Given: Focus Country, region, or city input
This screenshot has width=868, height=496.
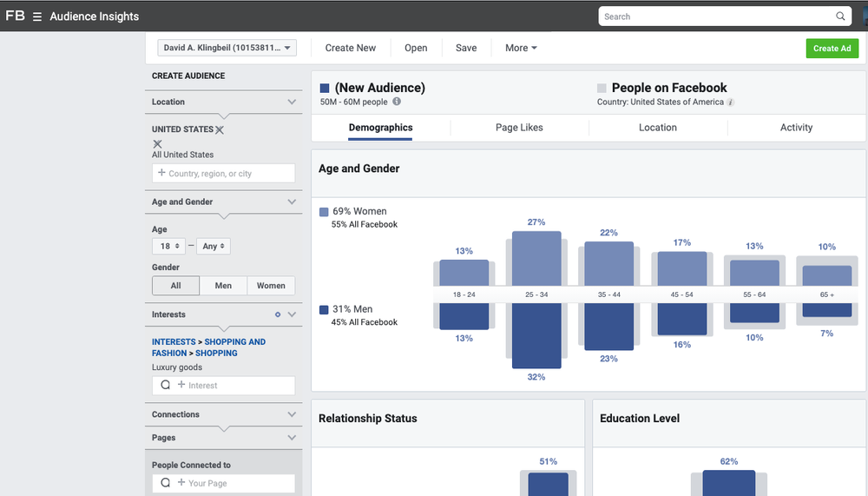Looking at the screenshot, I should click(x=224, y=173).
